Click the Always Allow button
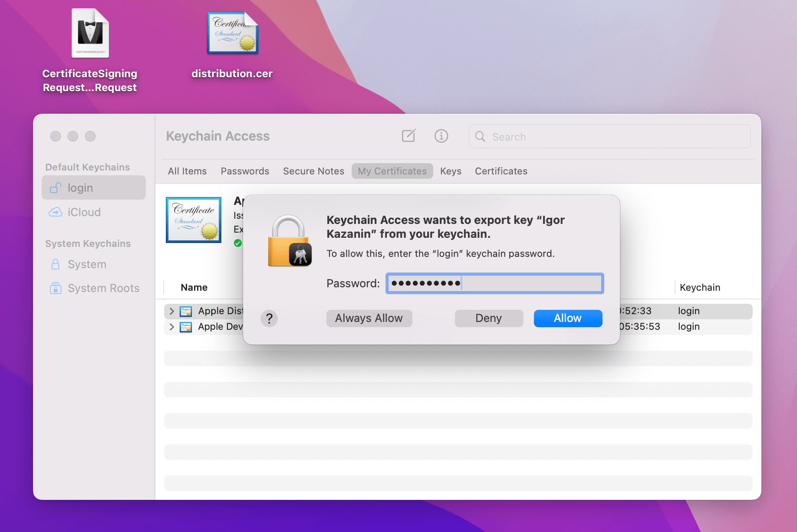The image size is (797, 532). click(369, 319)
